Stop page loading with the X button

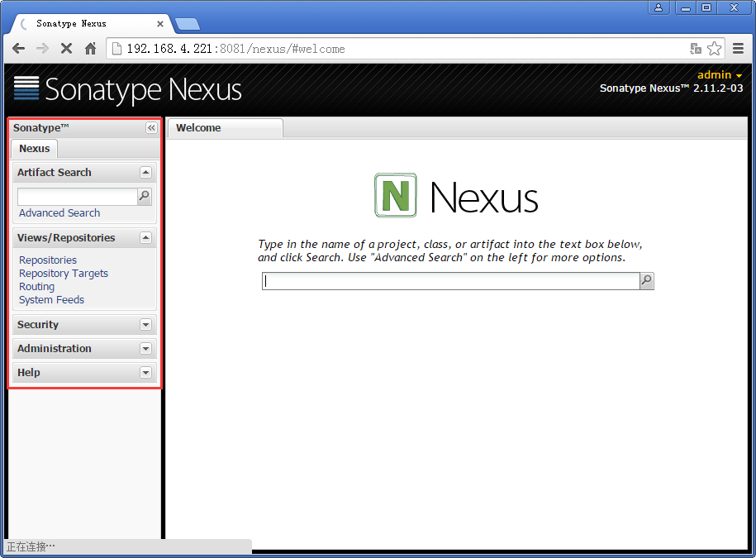67,49
